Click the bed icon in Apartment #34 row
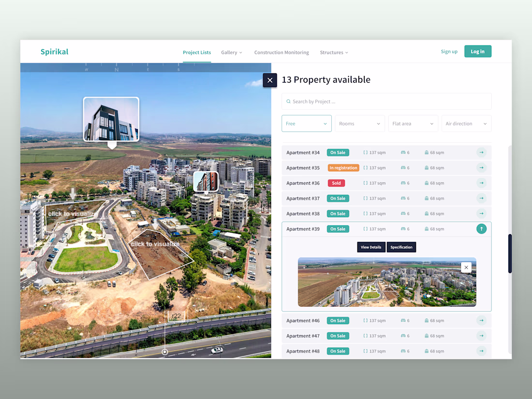Viewport: 532px width, 399px height. click(x=403, y=152)
